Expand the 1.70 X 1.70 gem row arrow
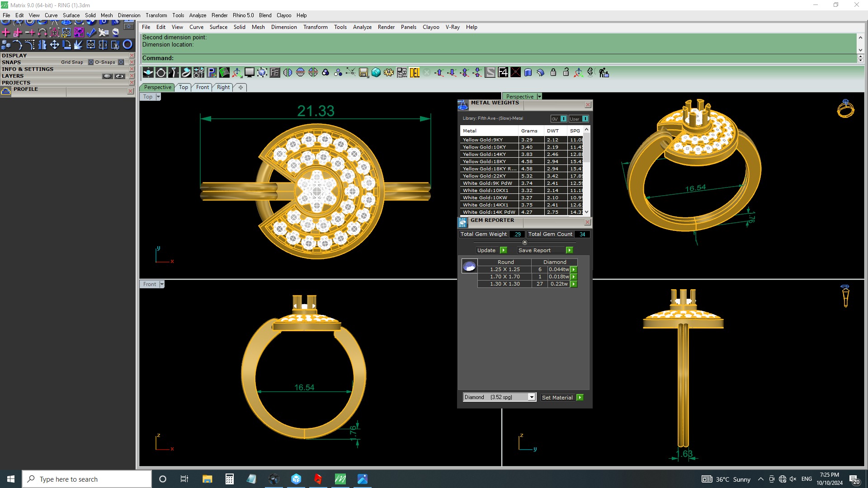The width and height of the screenshot is (868, 488). pos(574,277)
